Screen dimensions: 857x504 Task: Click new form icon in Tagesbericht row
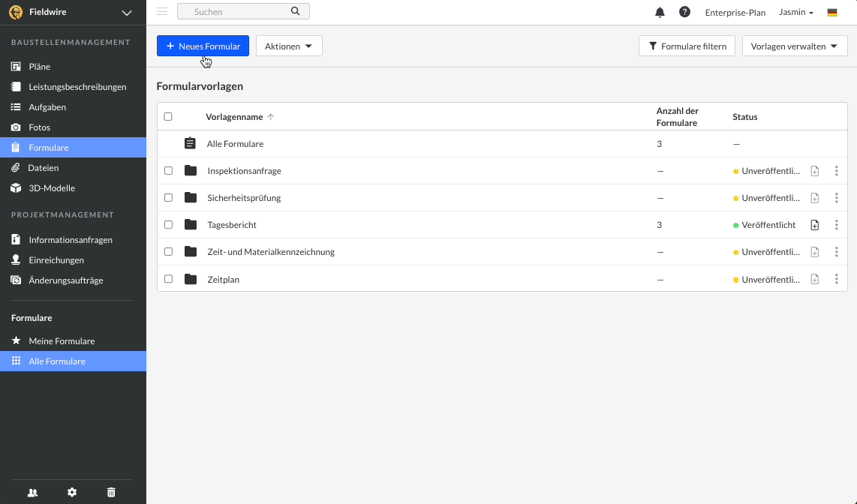coord(815,225)
